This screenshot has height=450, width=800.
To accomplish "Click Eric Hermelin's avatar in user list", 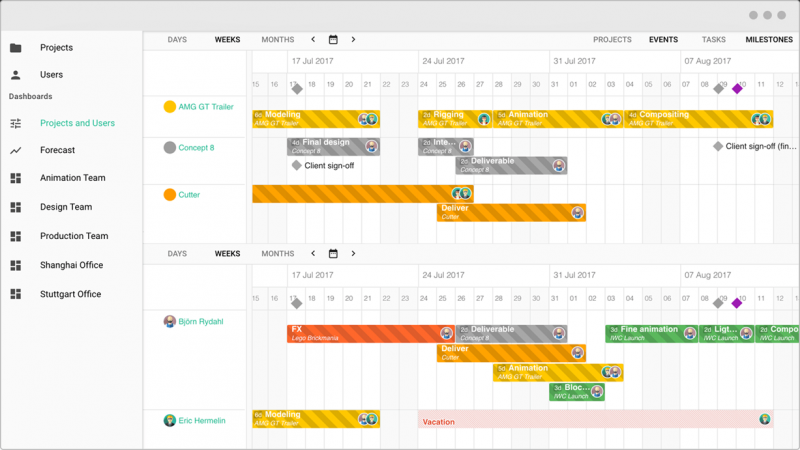I will [x=169, y=420].
